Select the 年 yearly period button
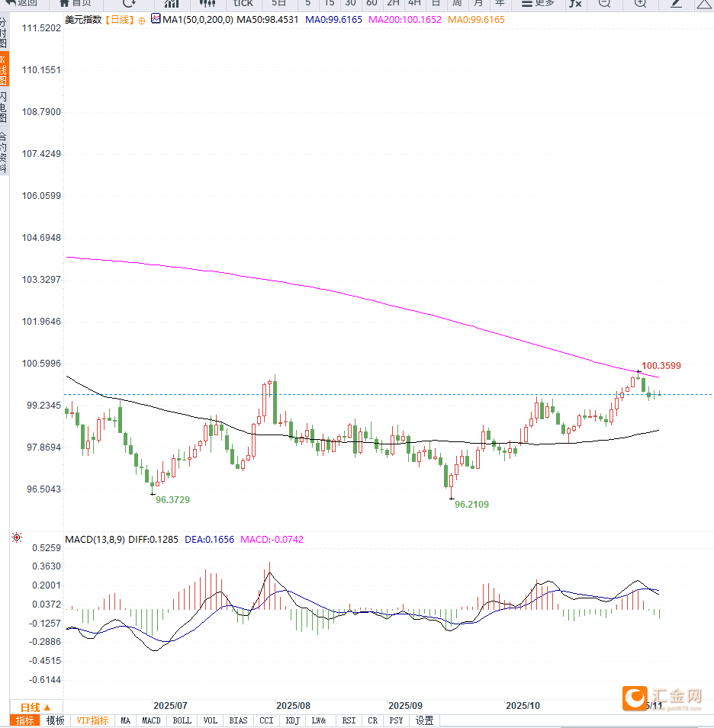The width and height of the screenshot is (714, 728). 500,3
